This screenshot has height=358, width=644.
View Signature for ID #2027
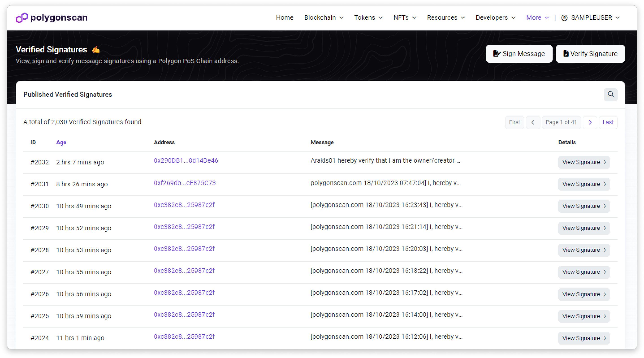click(584, 272)
